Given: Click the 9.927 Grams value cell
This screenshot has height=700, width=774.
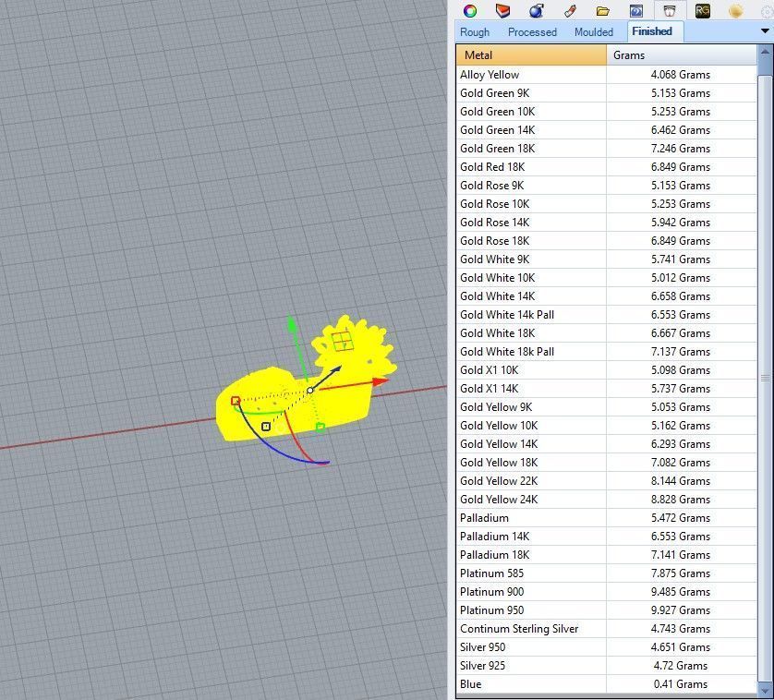Looking at the screenshot, I should pyautogui.click(x=682, y=610).
